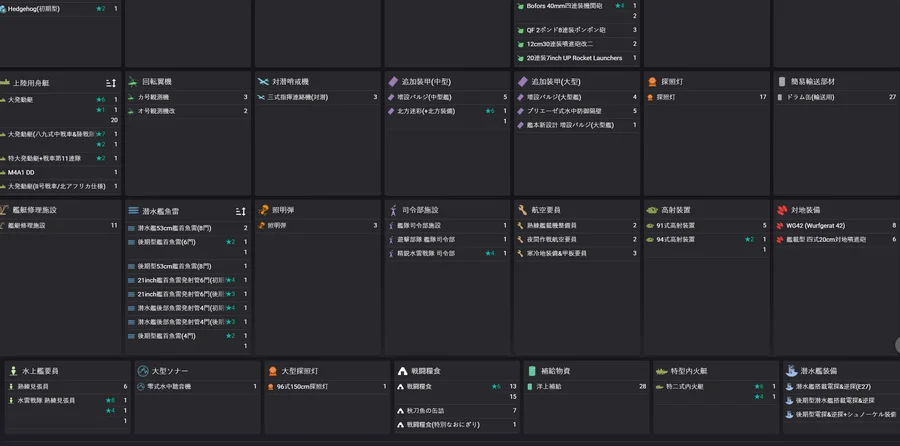Viewport: 900px width, 446px height.
Task: Click the sort icon in 上陸用舟艇 panel
Action: click(111, 82)
